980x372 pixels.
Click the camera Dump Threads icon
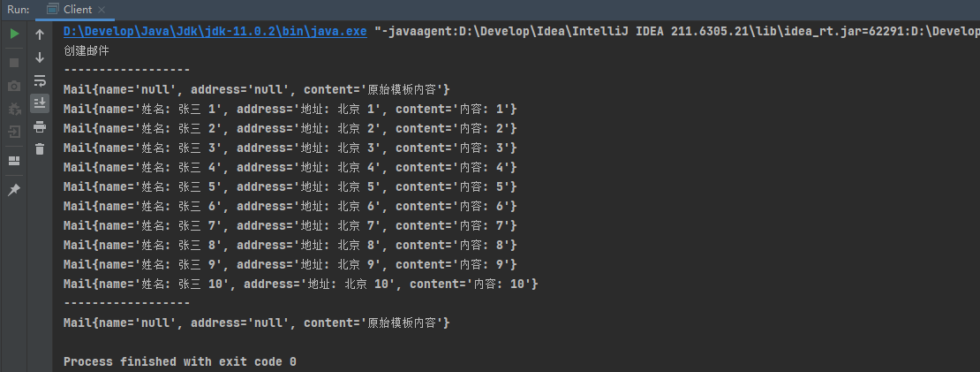click(x=14, y=86)
